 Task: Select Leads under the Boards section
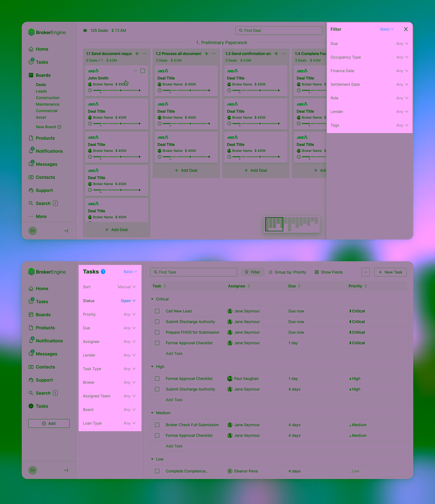click(x=41, y=91)
